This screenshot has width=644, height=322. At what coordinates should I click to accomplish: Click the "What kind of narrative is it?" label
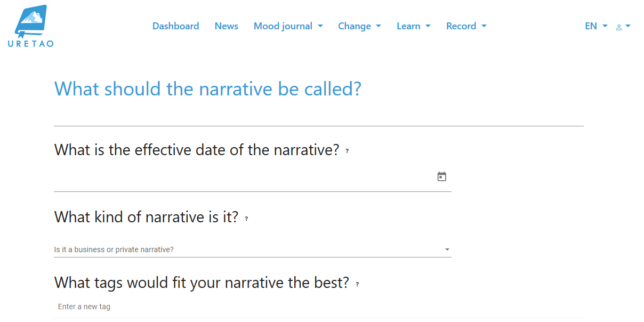click(146, 217)
